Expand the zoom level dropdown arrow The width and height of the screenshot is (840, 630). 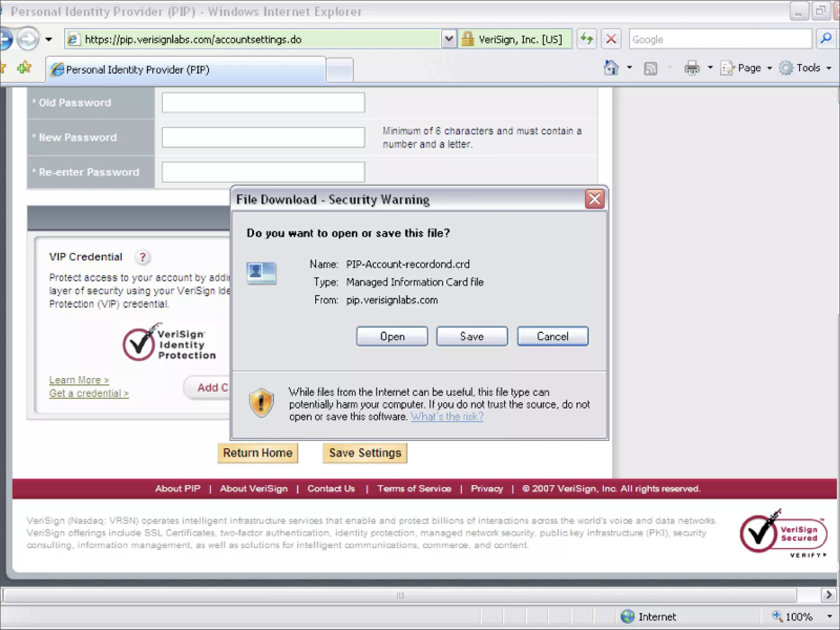tap(829, 616)
